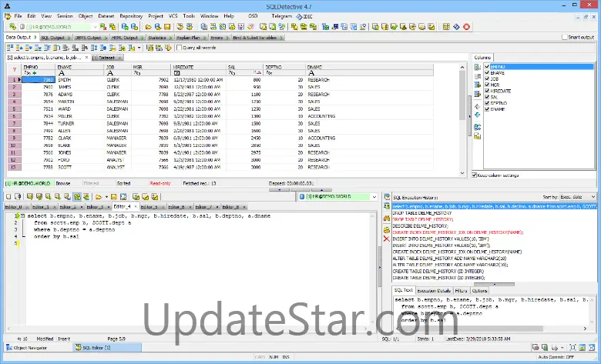Click the highlighted execute icon in editor toolbar
Image resolution: width=601 pixels, height=364 pixels.
77,197
